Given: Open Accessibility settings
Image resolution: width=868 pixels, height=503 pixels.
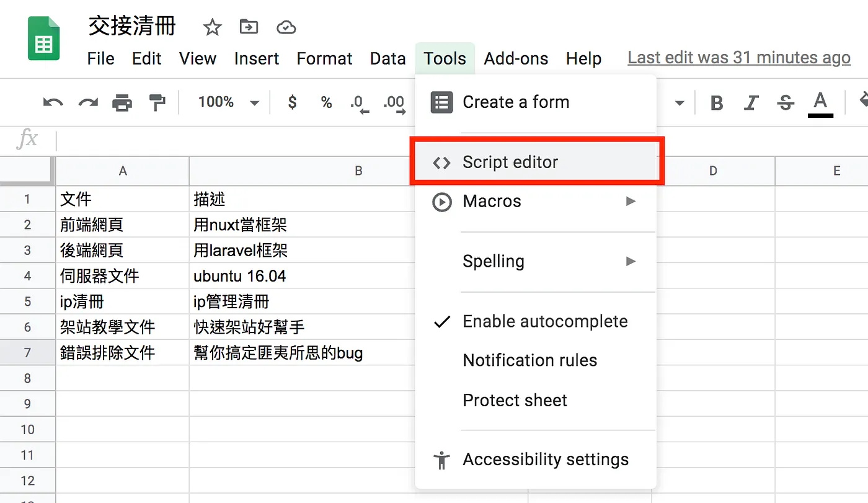Looking at the screenshot, I should pyautogui.click(x=536, y=460).
